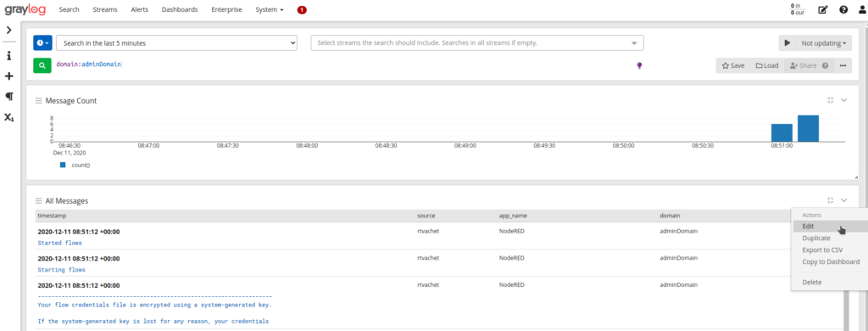868x331 pixels.
Task: Choose Delete in the Actions menu
Action: pyautogui.click(x=829, y=283)
